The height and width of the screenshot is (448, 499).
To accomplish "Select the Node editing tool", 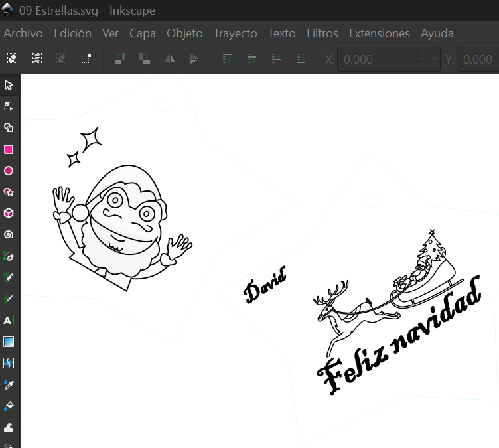I will [x=9, y=106].
